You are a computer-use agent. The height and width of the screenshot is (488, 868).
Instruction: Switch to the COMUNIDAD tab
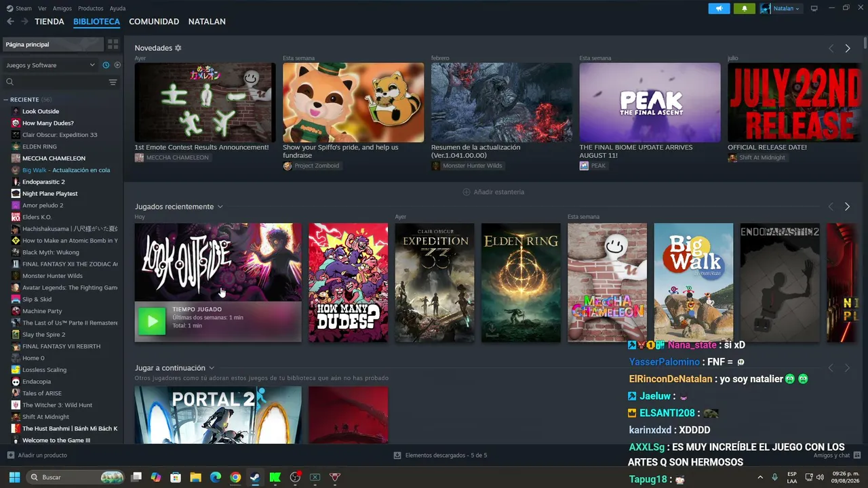coord(154,22)
